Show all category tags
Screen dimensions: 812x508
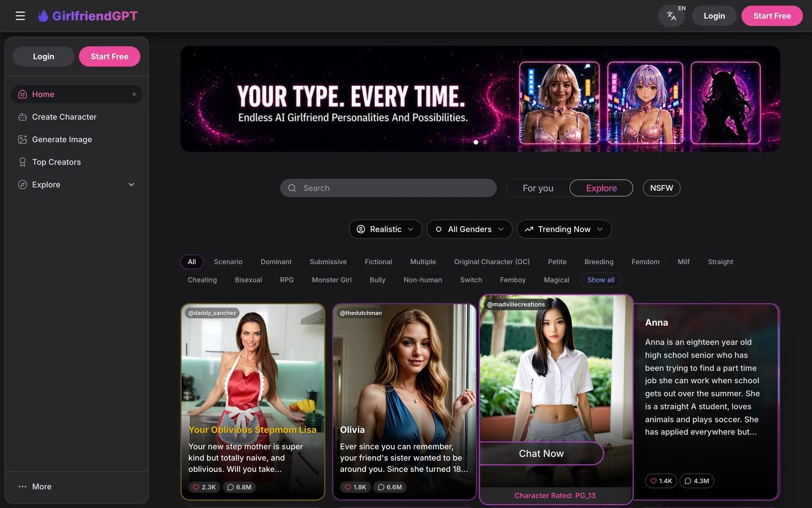pos(601,280)
